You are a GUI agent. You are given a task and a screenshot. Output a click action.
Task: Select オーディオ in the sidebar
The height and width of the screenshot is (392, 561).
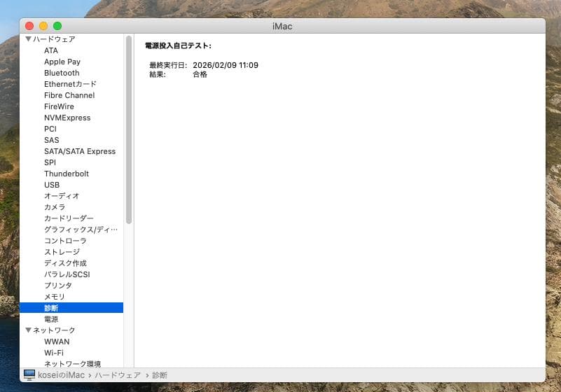click(x=62, y=196)
